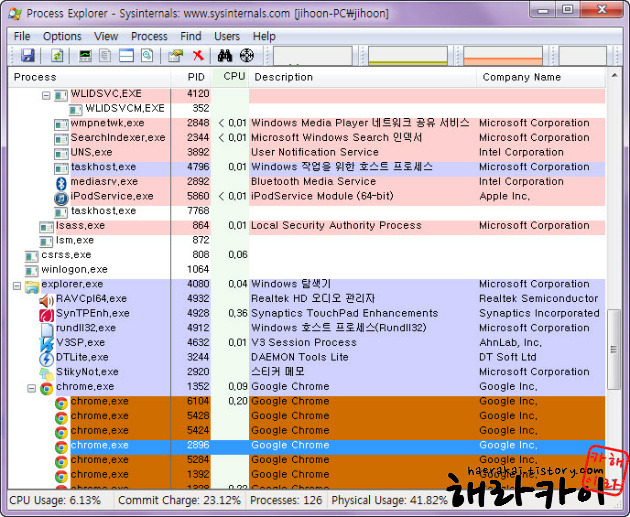Open the System Information graph icon
This screenshot has width=630, height=517.
pyautogui.click(x=85, y=55)
